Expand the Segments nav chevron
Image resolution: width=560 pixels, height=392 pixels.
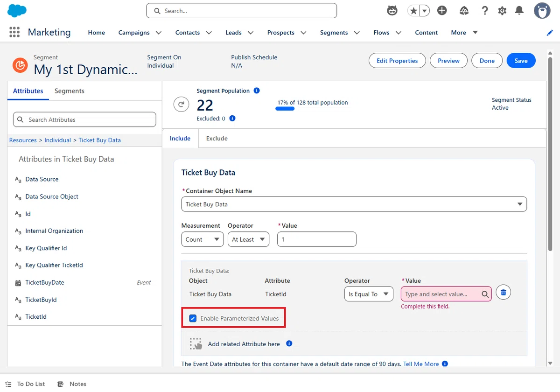click(357, 33)
